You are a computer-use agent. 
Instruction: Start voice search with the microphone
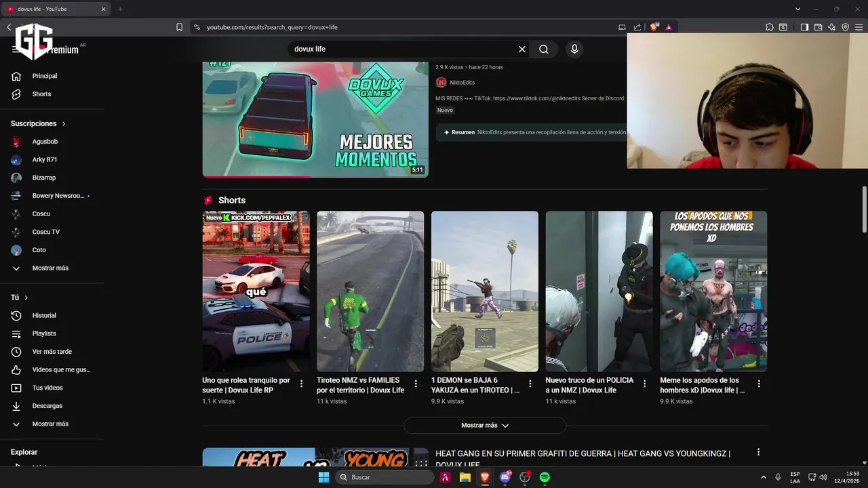(574, 49)
